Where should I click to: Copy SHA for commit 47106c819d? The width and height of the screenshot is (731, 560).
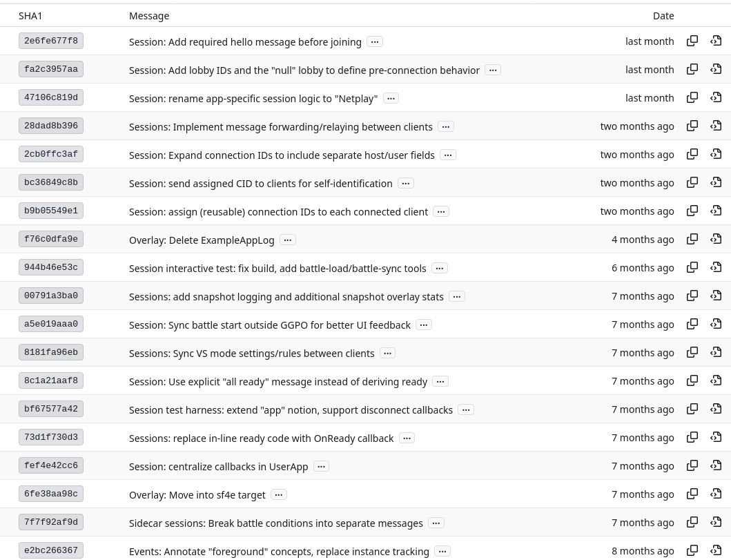point(692,97)
